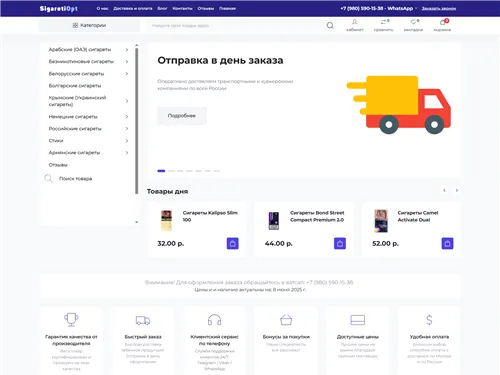Expand the Арабские (ОАЭ) сигареты category
The image size is (500, 375).
tap(127, 50)
